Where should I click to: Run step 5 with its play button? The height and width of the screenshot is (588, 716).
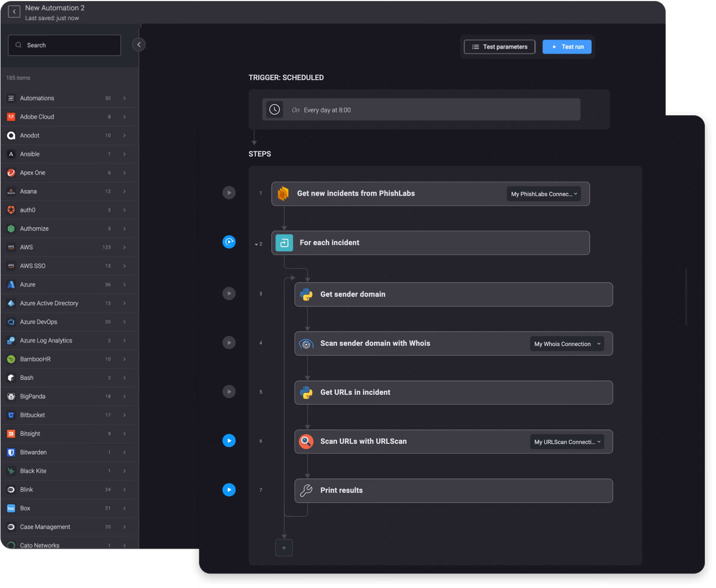(x=229, y=392)
